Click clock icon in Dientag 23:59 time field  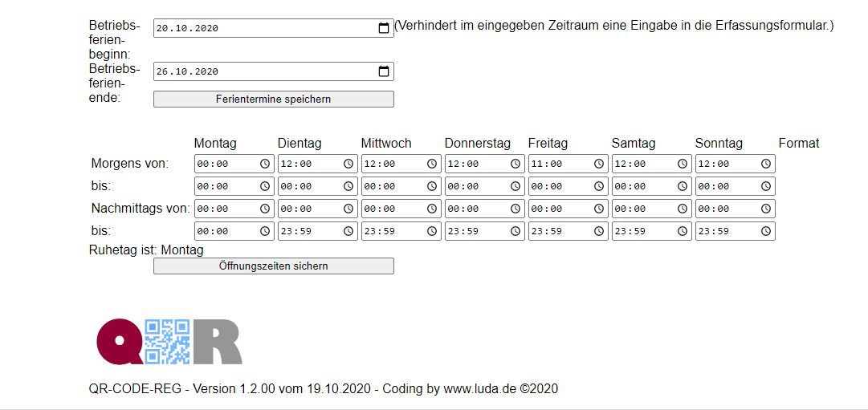point(348,231)
